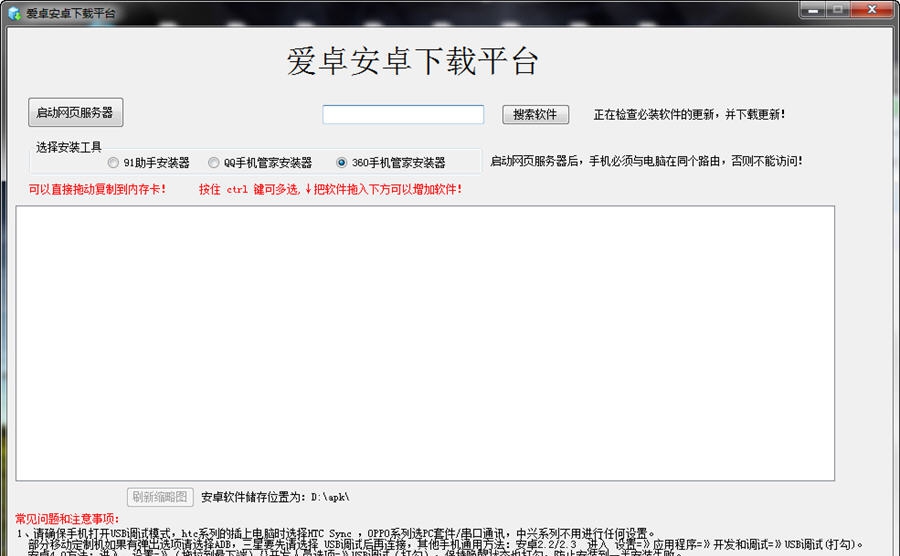This screenshot has width=900, height=556.
Task: Click the red 常见问题和注意事项 heading
Action: 67,519
